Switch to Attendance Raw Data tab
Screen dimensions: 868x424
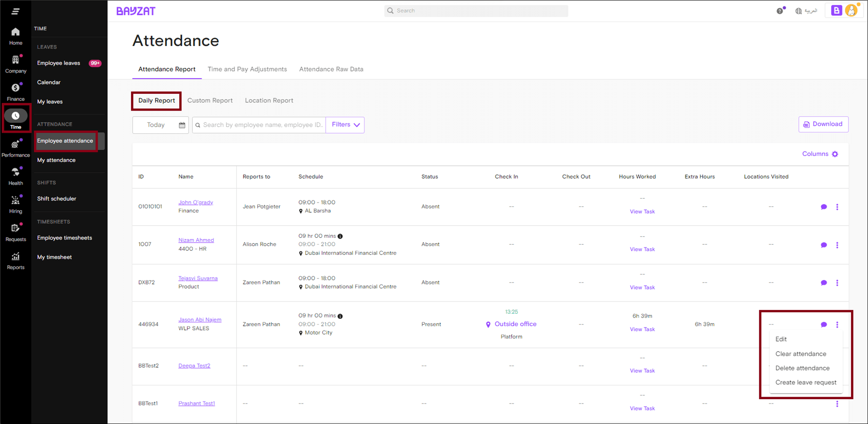coord(331,69)
